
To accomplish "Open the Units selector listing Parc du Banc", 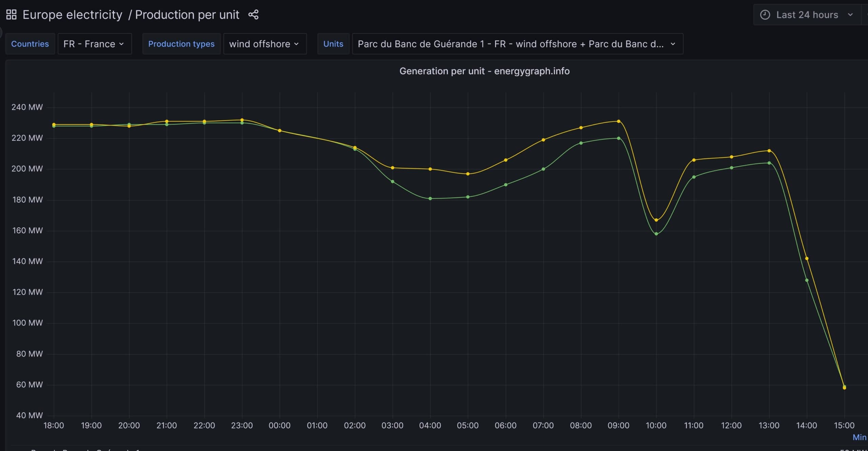I will (517, 44).
